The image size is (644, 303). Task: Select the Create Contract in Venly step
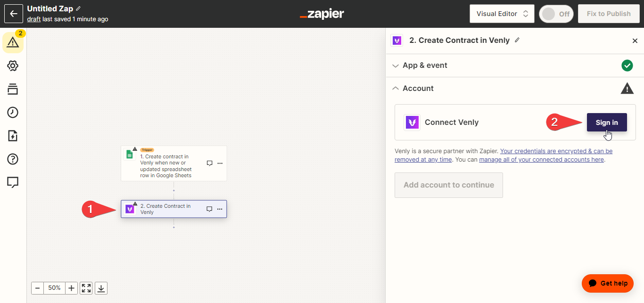174,209
